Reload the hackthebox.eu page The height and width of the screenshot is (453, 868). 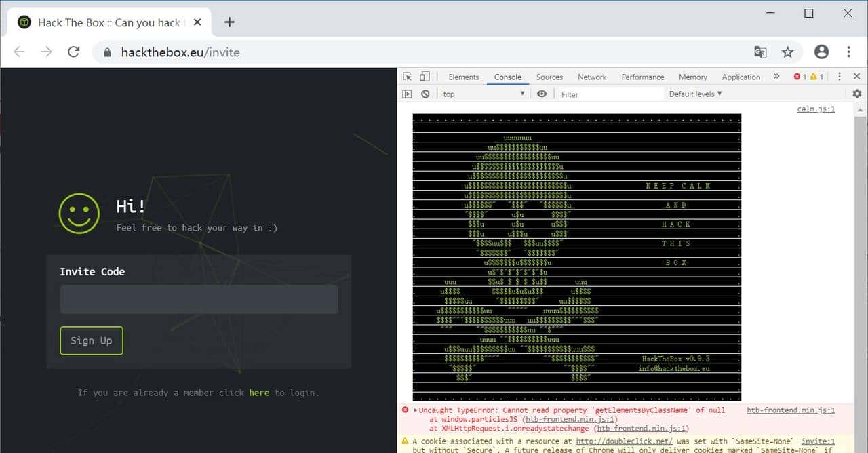(x=74, y=52)
